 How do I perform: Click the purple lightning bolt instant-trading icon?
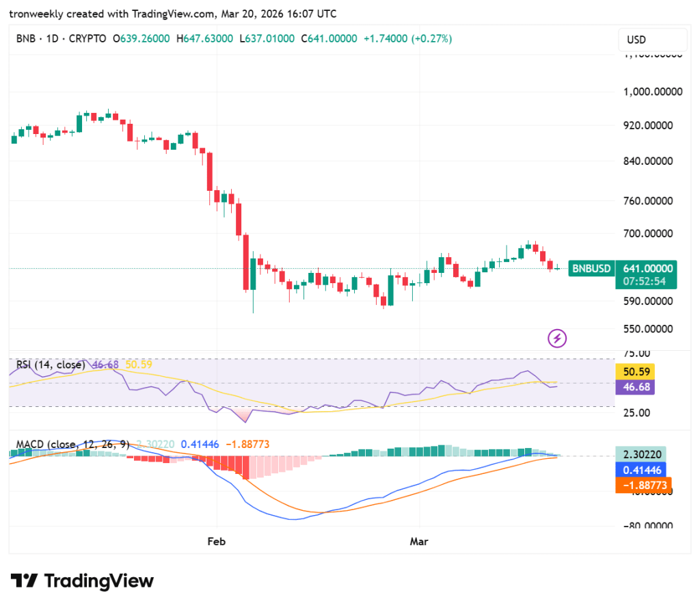point(557,339)
